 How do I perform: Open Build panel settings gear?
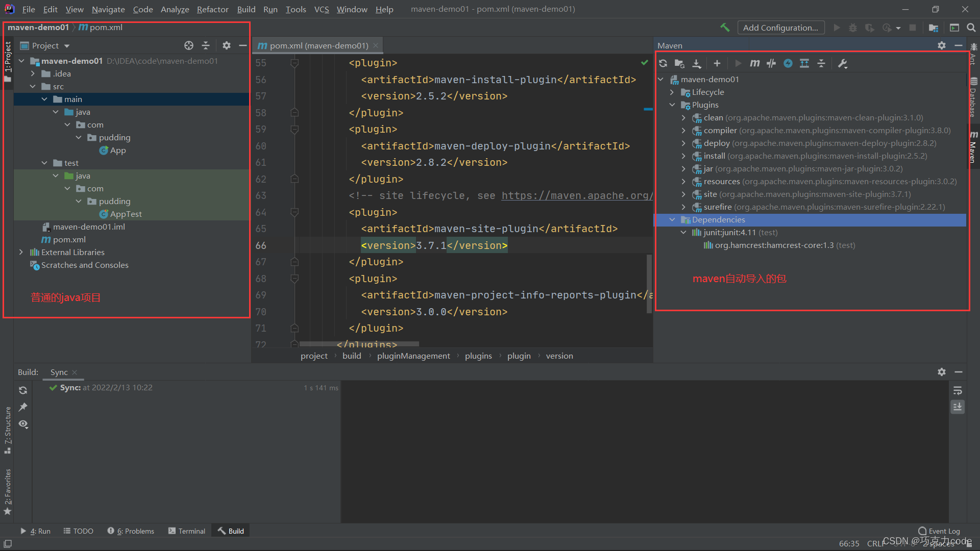click(942, 372)
